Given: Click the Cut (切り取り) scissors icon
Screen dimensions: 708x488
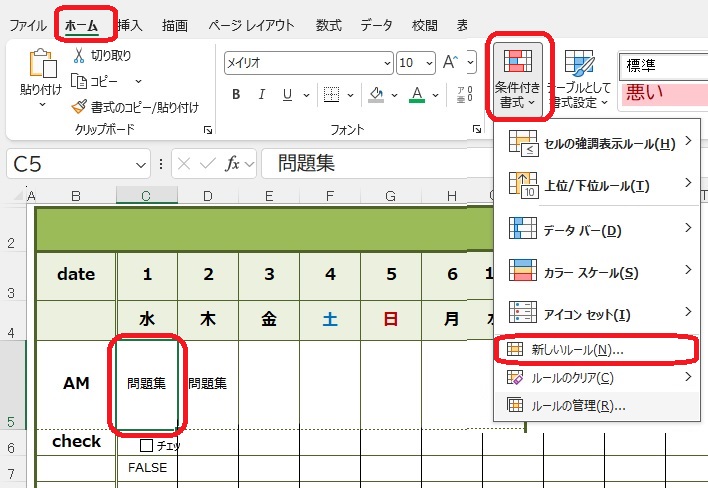Looking at the screenshot, I should click(79, 56).
